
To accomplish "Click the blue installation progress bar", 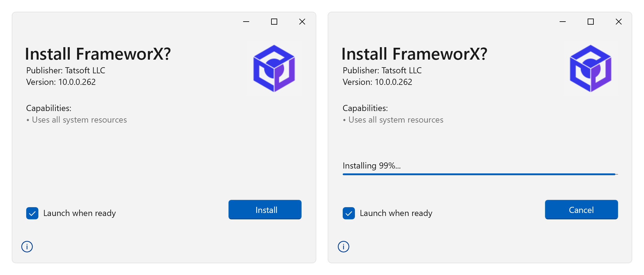I will (x=480, y=174).
